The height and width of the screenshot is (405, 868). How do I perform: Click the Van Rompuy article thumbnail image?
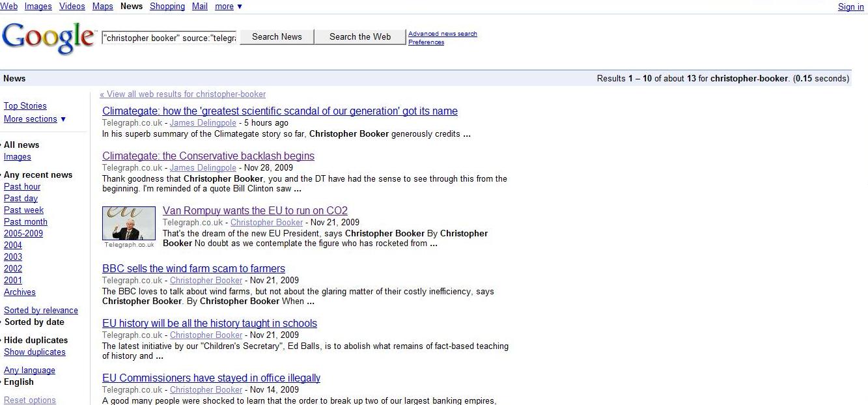pos(129,223)
